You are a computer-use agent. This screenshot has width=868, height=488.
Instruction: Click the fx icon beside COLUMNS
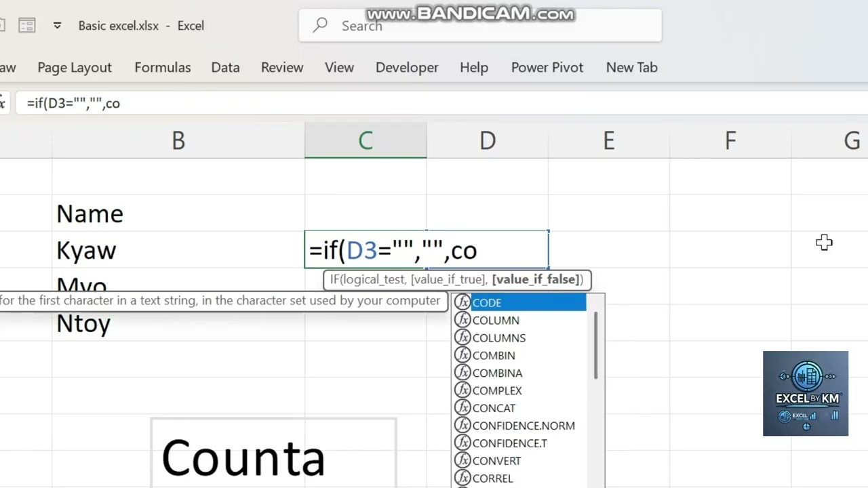tap(462, 338)
